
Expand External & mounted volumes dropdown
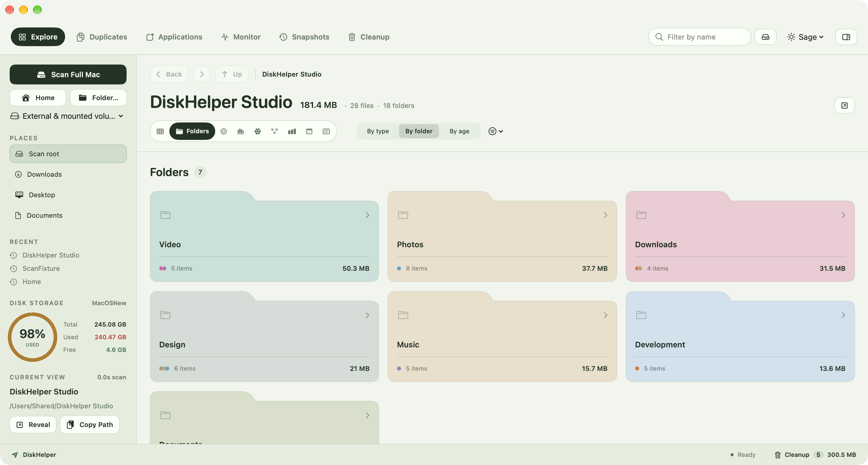click(67, 116)
